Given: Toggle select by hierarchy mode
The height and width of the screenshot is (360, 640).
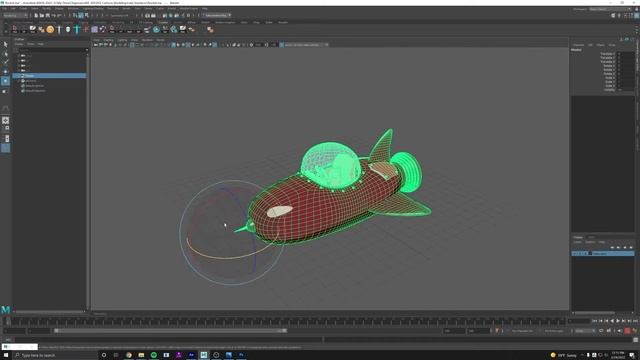Looking at the screenshot, I should tap(75, 16).
